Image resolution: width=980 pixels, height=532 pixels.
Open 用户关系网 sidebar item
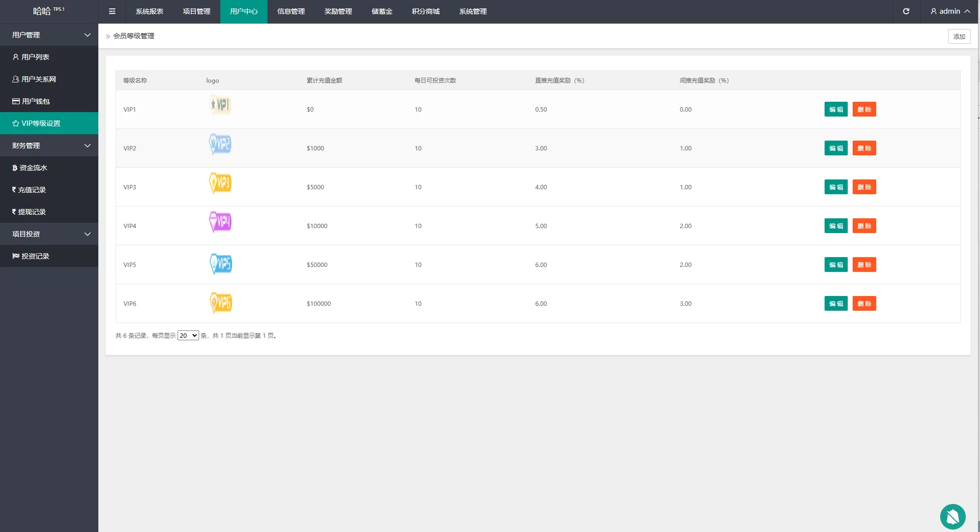38,79
